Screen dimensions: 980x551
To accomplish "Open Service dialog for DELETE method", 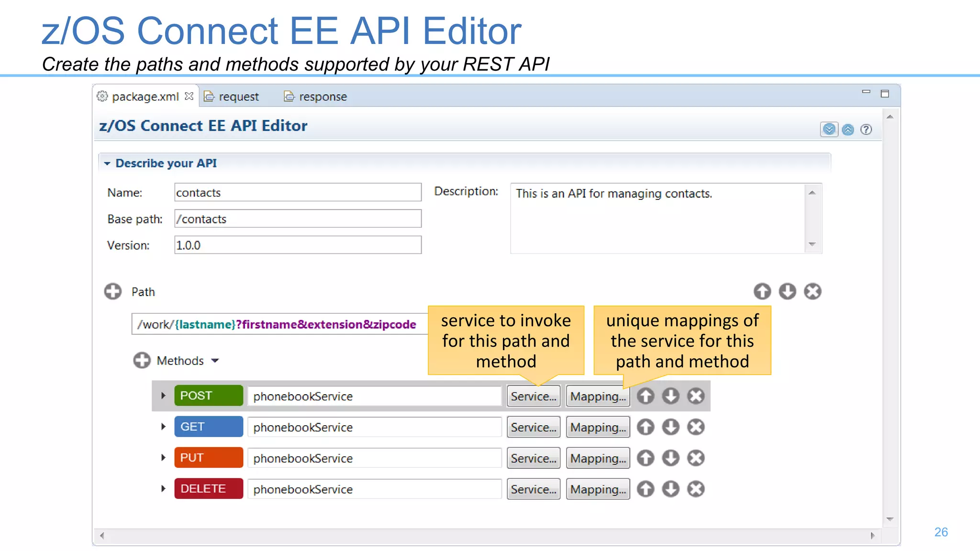I will coord(534,489).
